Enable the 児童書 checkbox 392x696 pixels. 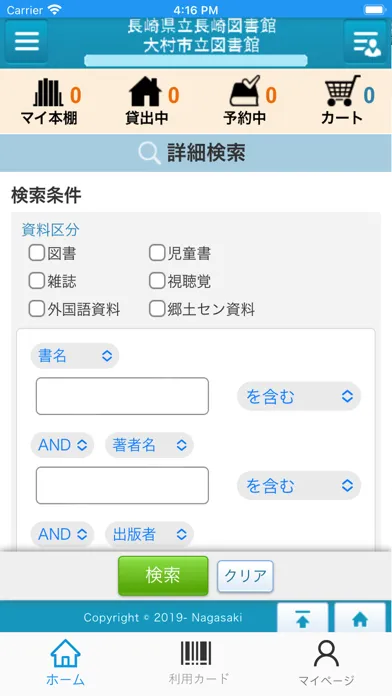[157, 253]
